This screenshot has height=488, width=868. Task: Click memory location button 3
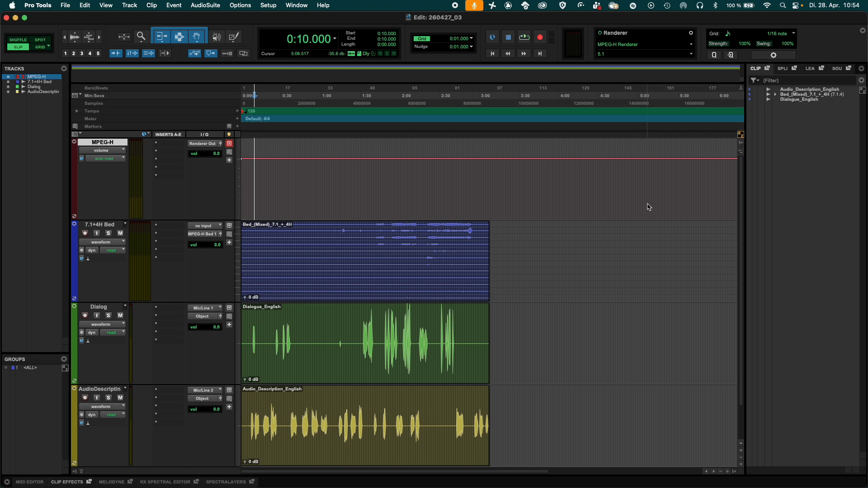(82, 53)
